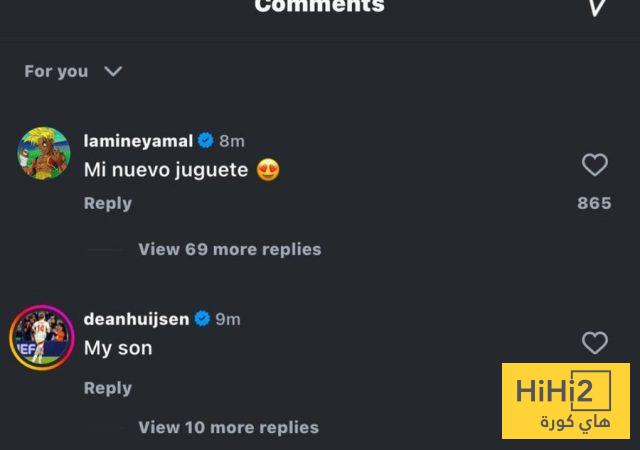
Task: View the 865 likes count
Action: point(594,203)
